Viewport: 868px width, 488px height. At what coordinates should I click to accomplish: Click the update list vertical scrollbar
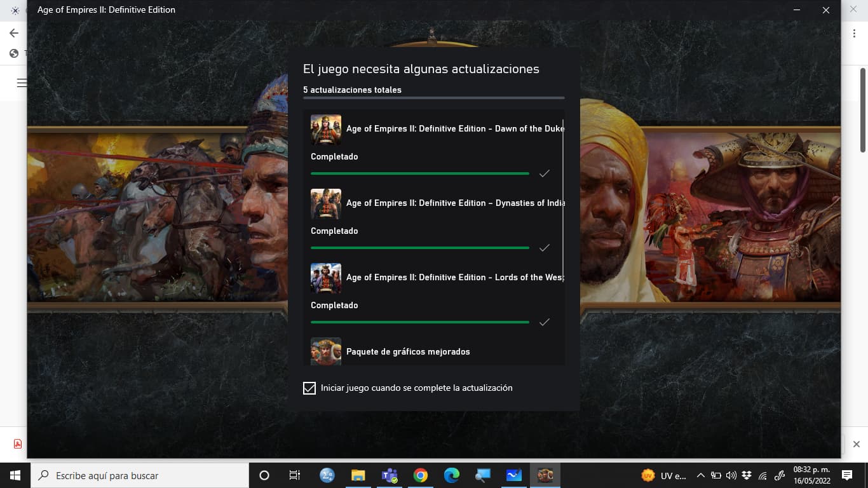563,191
